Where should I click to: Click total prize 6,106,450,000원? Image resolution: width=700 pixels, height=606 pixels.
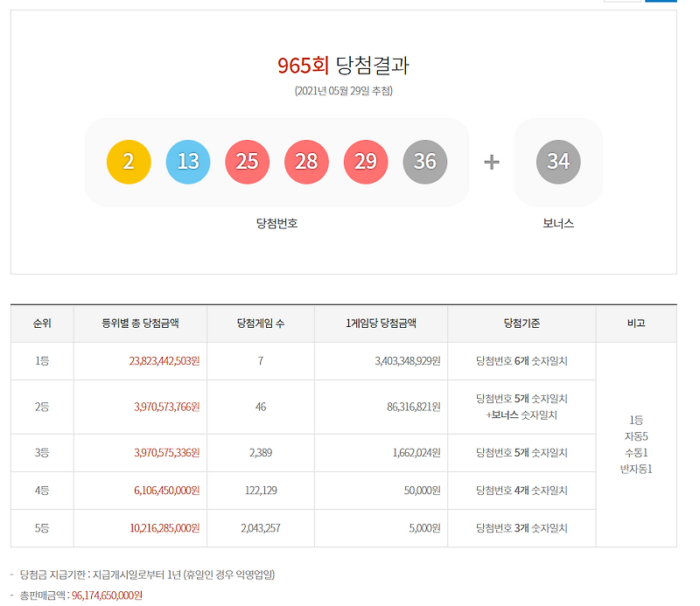[167, 491]
